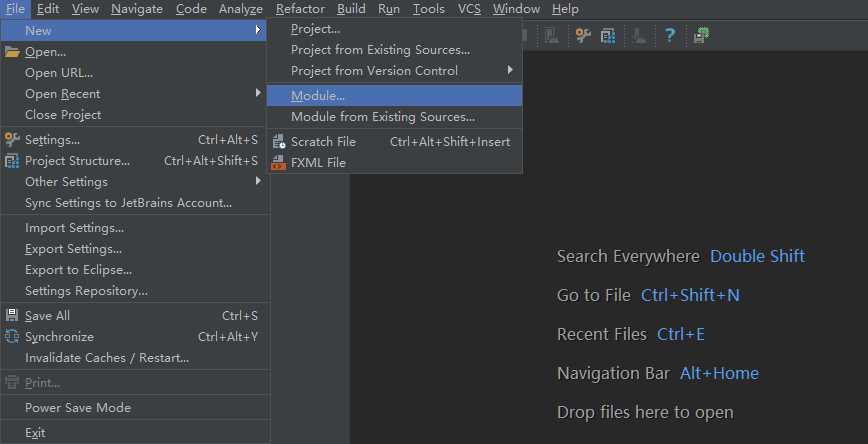Click the Settings wrench icon in the toolbar
The height and width of the screenshot is (444, 868).
click(x=583, y=36)
